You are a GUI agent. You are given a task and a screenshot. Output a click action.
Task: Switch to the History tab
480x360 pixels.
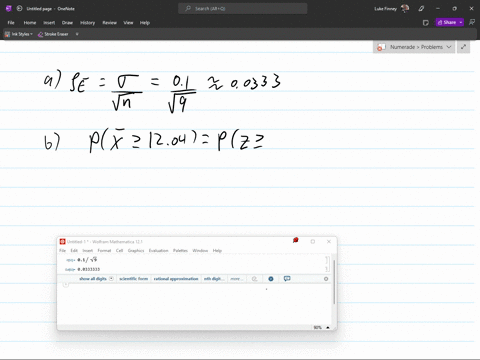88,23
